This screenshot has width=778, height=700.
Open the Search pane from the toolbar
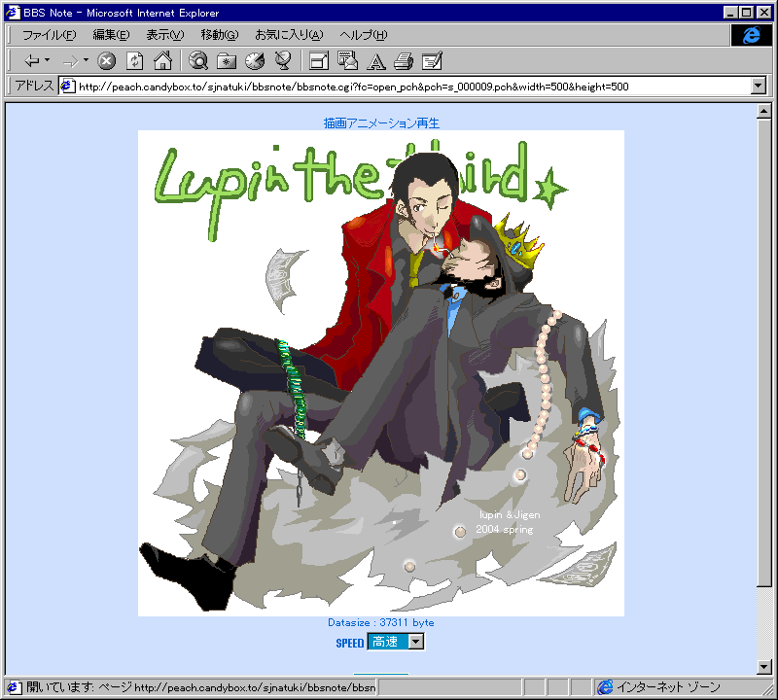pyautogui.click(x=198, y=61)
